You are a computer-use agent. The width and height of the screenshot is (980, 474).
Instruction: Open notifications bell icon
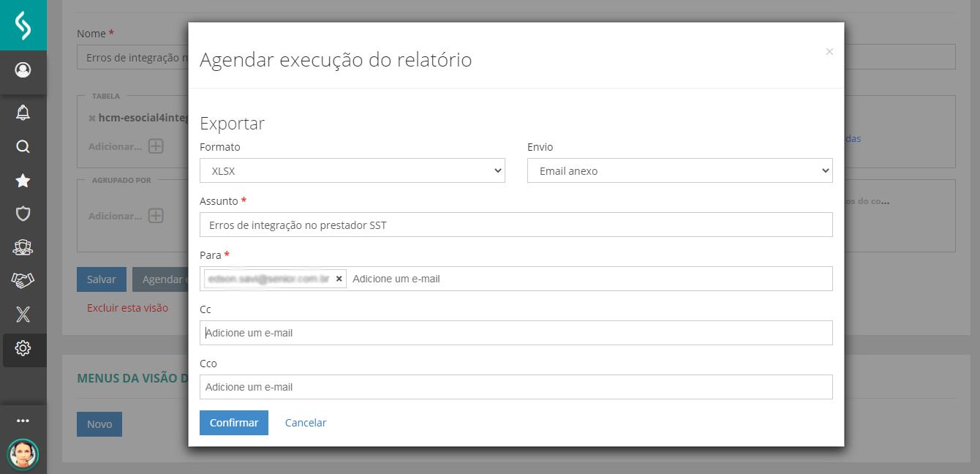pyautogui.click(x=23, y=113)
